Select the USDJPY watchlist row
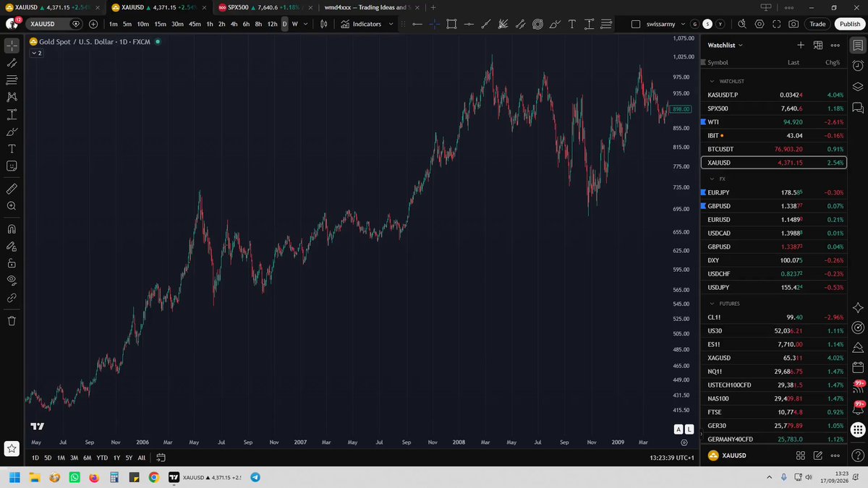The width and height of the screenshot is (868, 488). coord(774,288)
